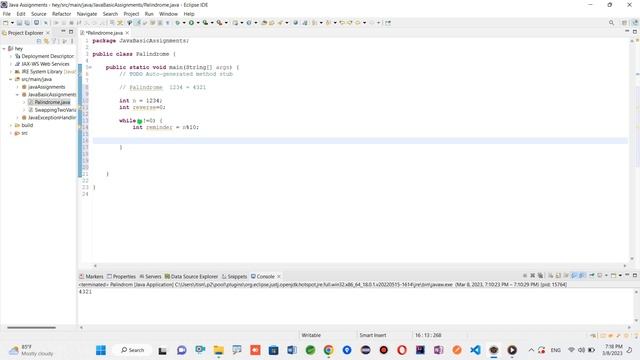Open Google Chrome from the taskbar

329,350
